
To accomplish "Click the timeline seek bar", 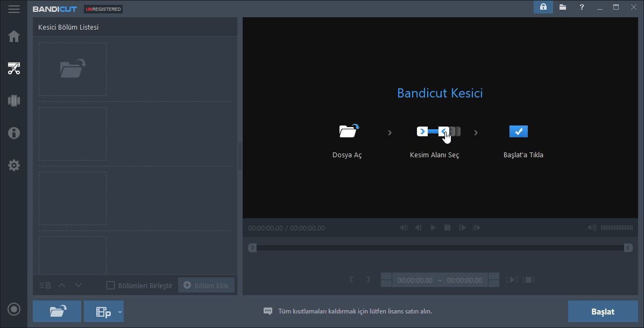I will click(x=440, y=247).
